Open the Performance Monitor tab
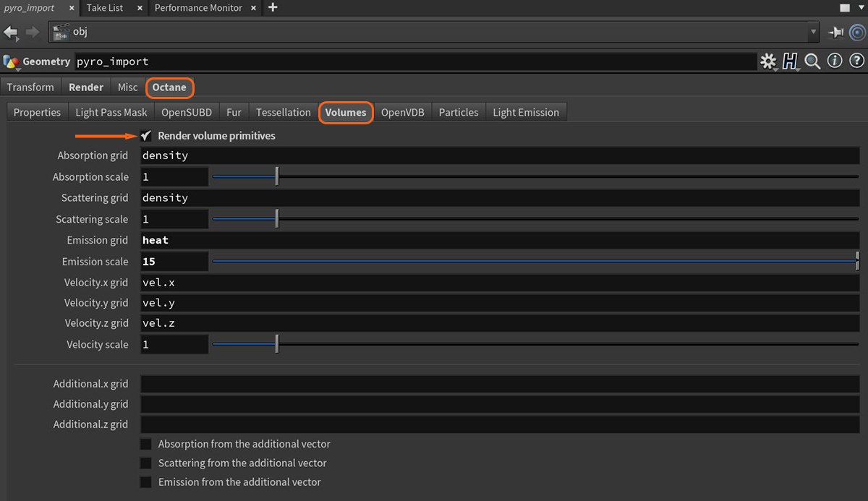The image size is (868, 501). pos(199,8)
